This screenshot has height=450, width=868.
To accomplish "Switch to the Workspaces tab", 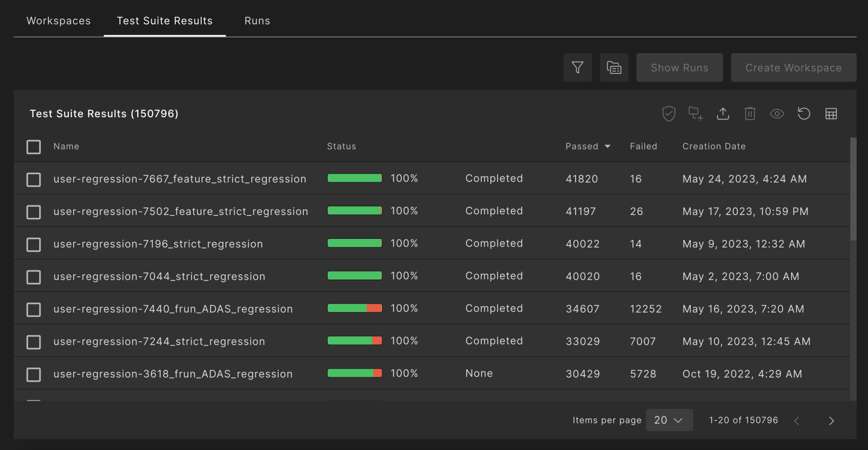I will (x=59, y=21).
